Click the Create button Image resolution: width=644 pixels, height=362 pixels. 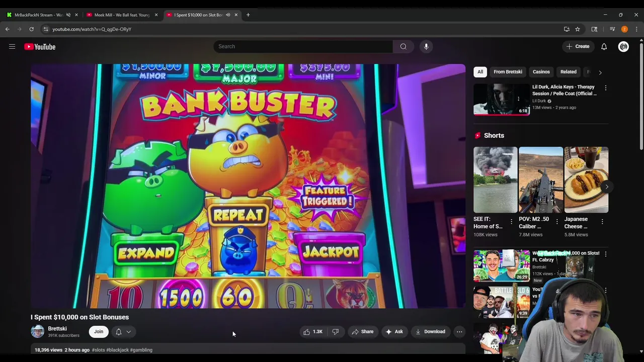pyautogui.click(x=578, y=47)
